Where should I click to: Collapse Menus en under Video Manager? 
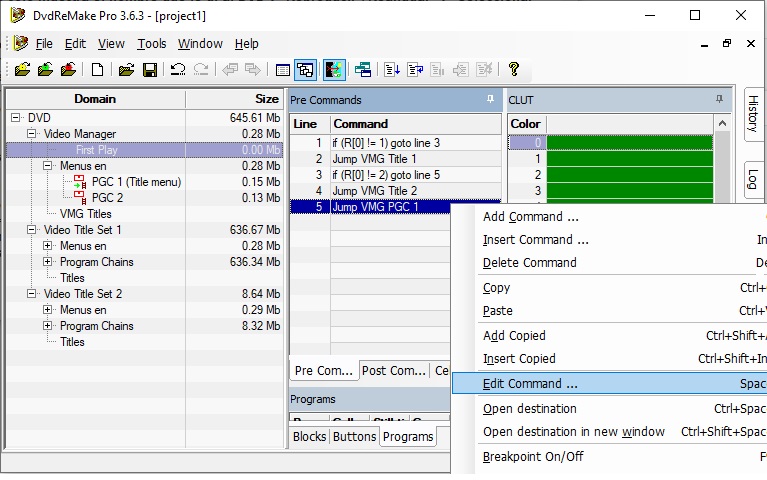coord(47,165)
